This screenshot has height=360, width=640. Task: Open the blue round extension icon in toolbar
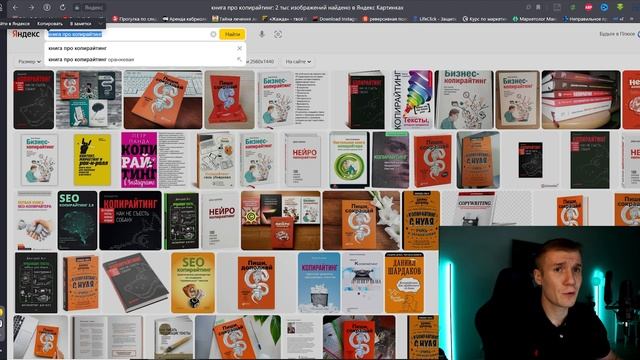(x=604, y=7)
